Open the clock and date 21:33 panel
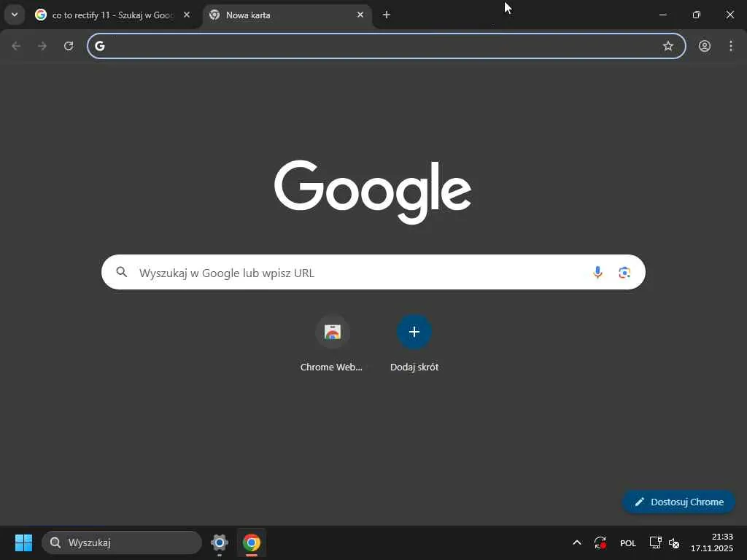This screenshot has width=747, height=560. pos(712,542)
